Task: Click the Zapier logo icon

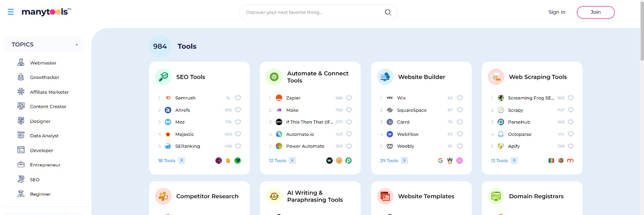Action: point(279,98)
